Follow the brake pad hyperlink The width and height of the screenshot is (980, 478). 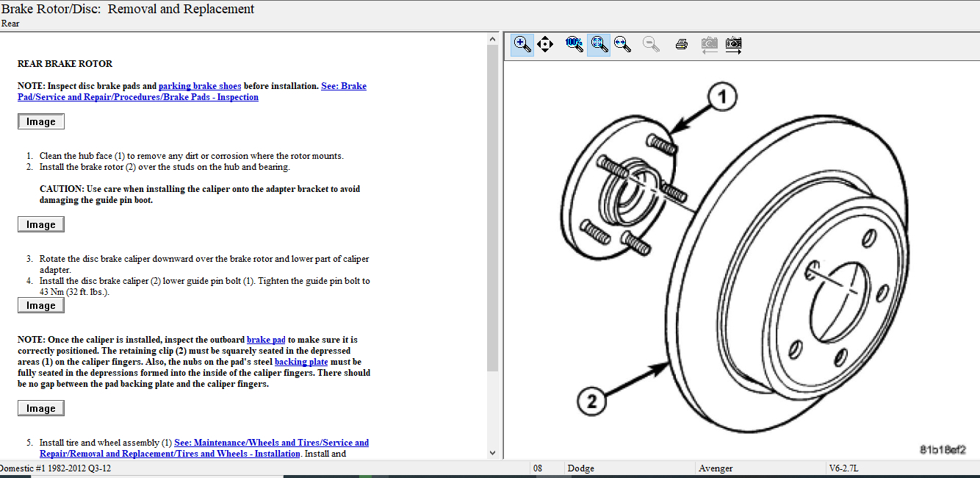tap(266, 340)
